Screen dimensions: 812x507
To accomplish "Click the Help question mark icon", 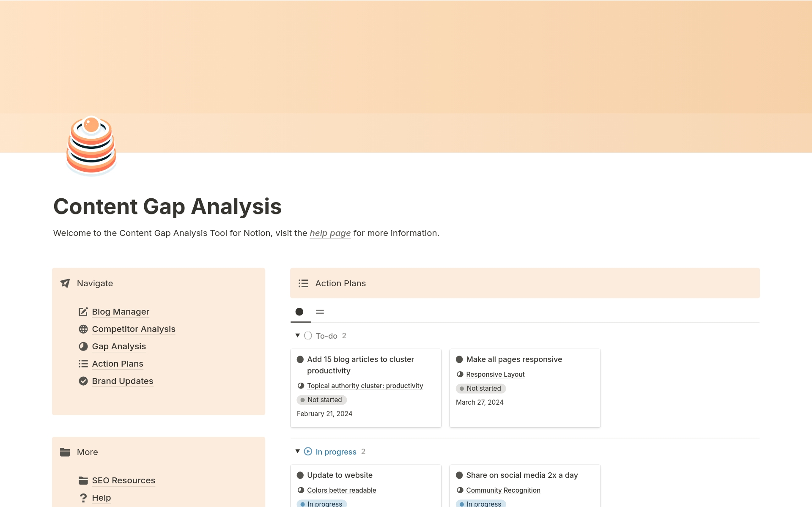I will [x=83, y=497].
